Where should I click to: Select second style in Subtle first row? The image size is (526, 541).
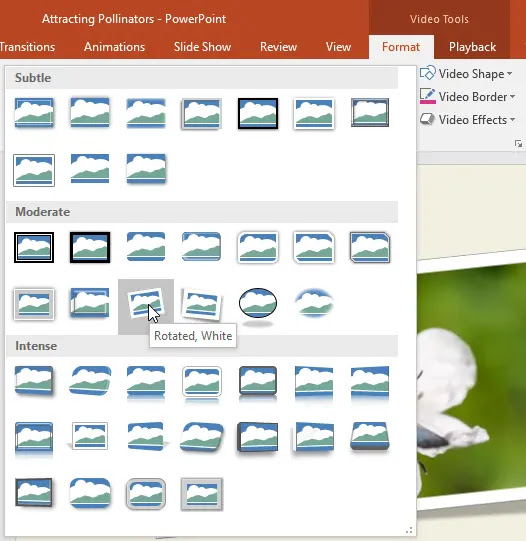point(90,112)
